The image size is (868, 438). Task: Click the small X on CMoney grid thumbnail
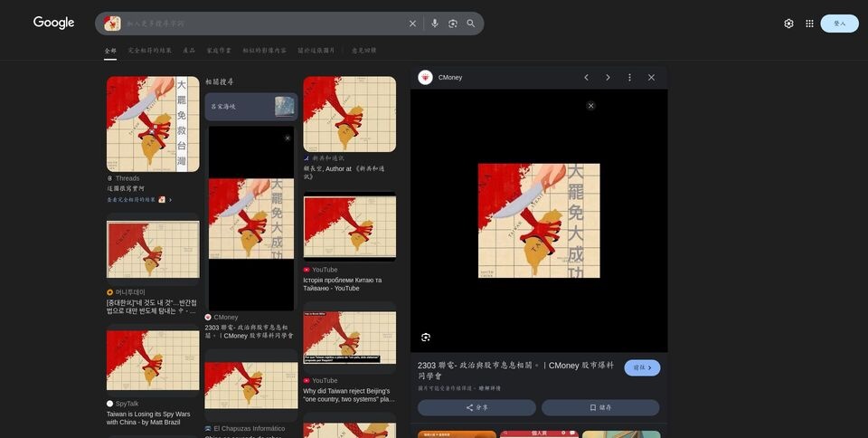click(x=288, y=138)
